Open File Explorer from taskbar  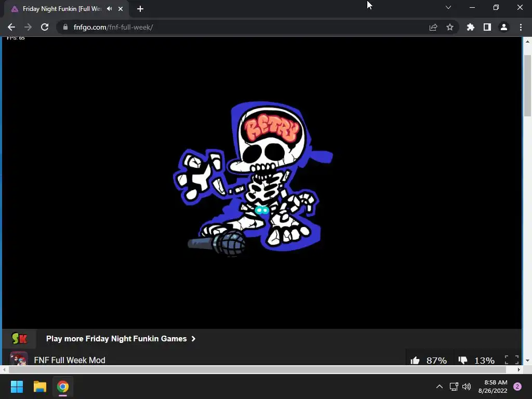click(39, 387)
